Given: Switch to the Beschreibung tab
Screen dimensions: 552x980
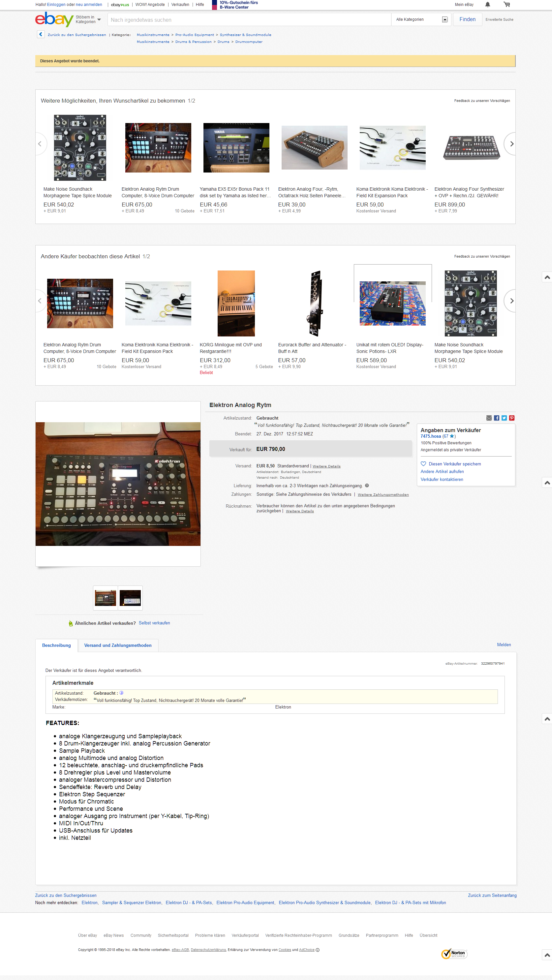Looking at the screenshot, I should 56,645.
